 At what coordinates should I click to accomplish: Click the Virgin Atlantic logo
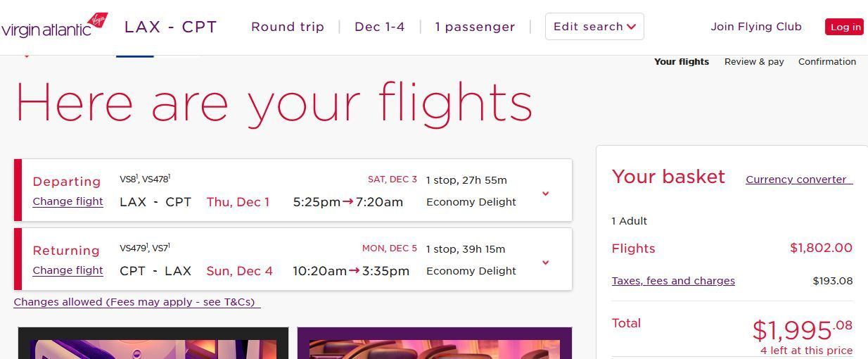[x=54, y=26]
